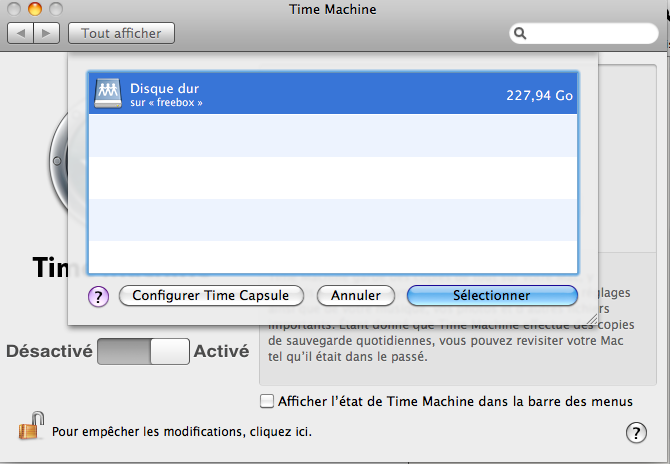Click the Pour empêcher les modifications text
This screenshot has width=670, height=464.
pos(181,433)
